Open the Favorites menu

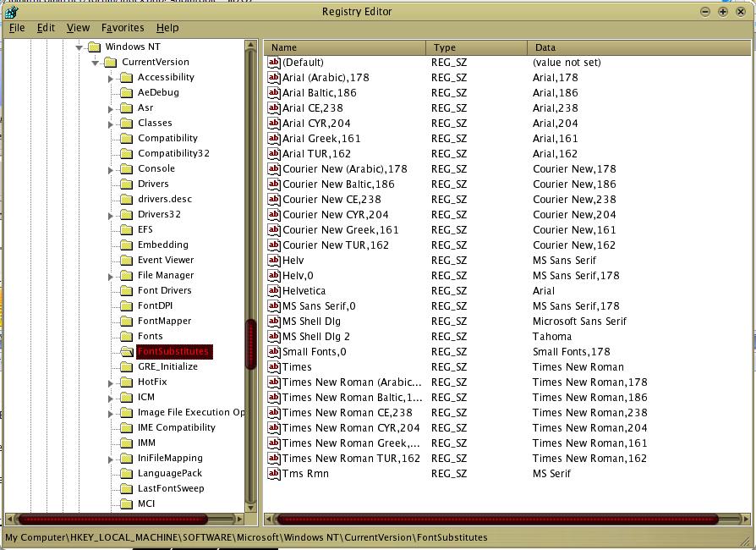point(123,28)
